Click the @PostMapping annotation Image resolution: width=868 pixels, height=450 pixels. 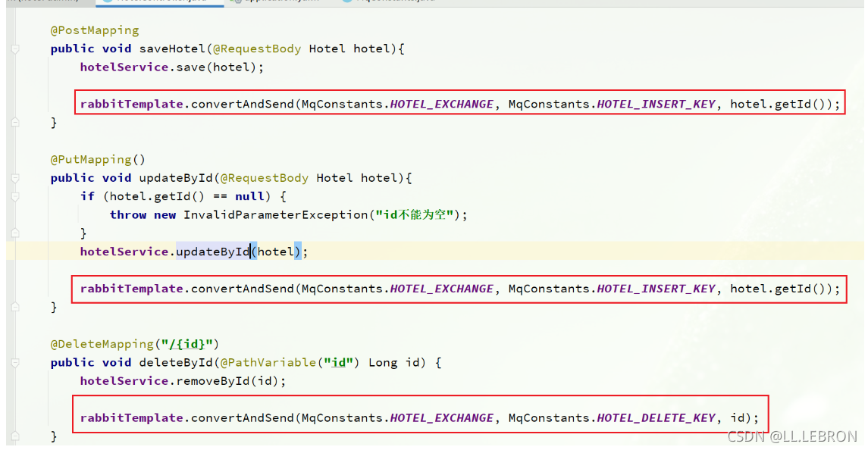tap(95, 30)
